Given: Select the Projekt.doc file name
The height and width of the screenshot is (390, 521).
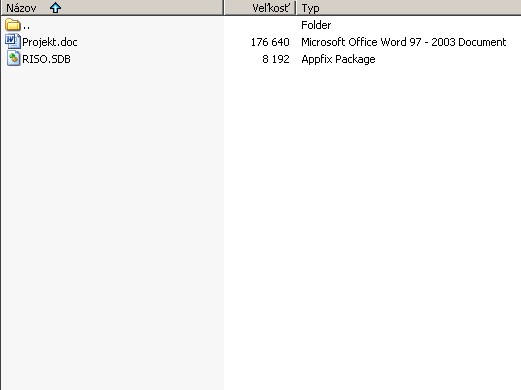Looking at the screenshot, I should pos(50,42).
